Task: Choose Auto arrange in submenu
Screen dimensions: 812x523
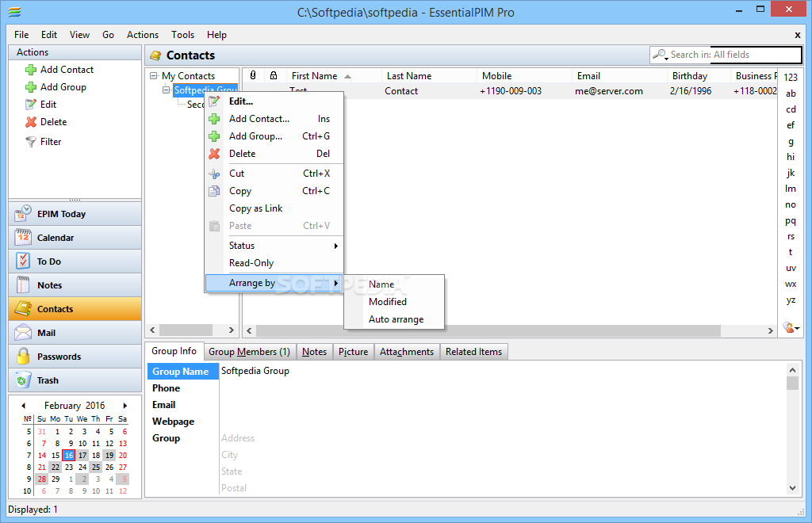Action: coord(396,319)
